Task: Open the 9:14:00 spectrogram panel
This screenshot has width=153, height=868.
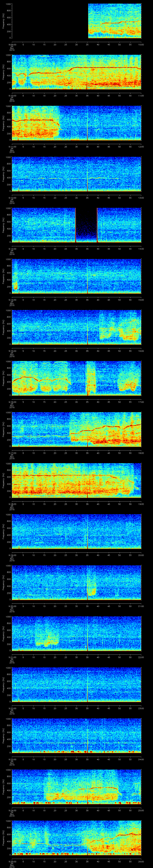Action: pos(76,276)
